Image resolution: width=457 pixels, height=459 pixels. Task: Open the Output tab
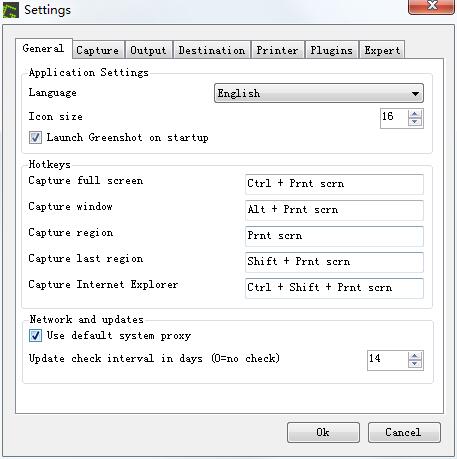coord(148,50)
